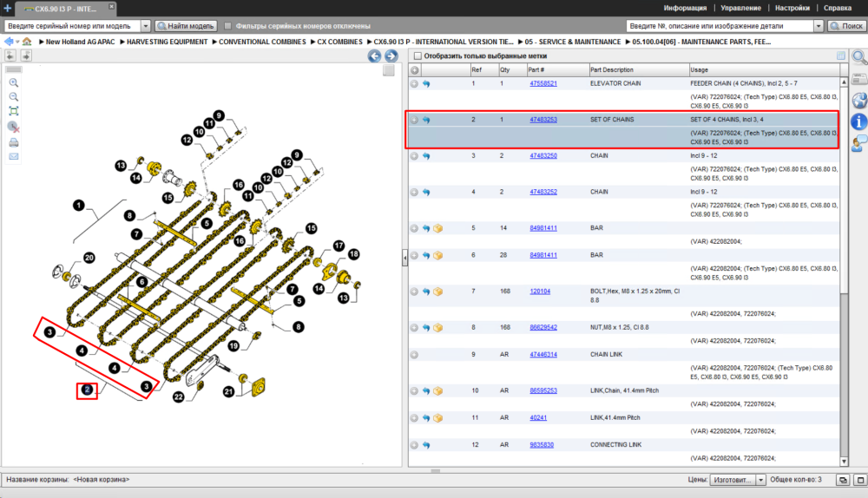Zoom out of the parts diagram
Viewport: 868px width, 498px height.
coord(13,96)
